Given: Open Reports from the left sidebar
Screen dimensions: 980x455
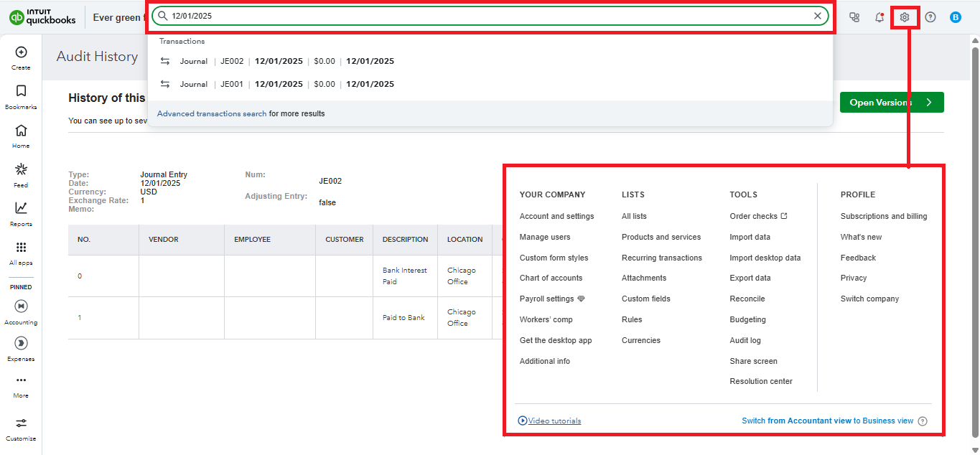Looking at the screenshot, I should tap(21, 213).
